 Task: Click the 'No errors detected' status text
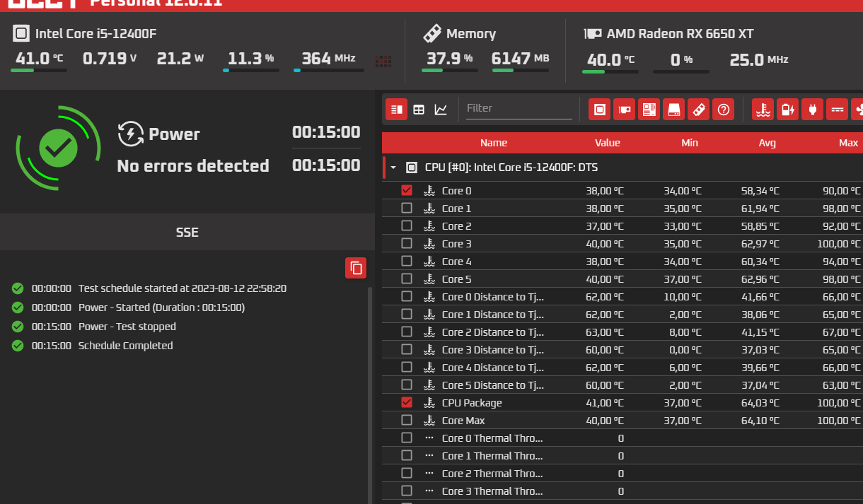[193, 166]
